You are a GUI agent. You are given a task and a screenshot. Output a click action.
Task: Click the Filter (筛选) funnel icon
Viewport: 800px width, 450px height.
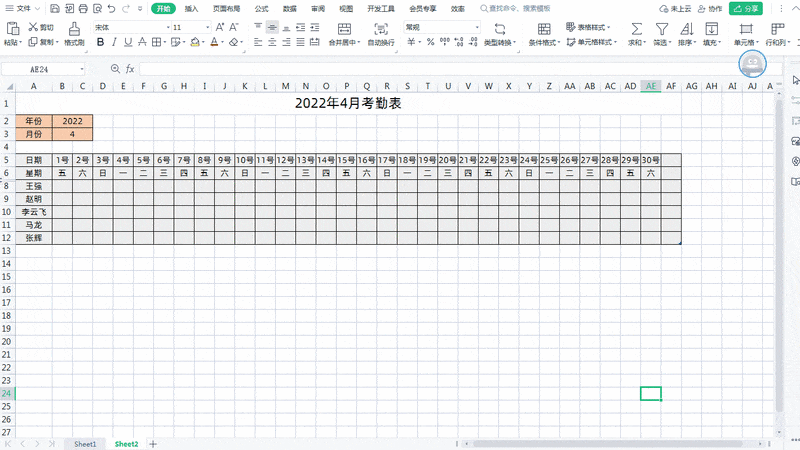(662, 29)
